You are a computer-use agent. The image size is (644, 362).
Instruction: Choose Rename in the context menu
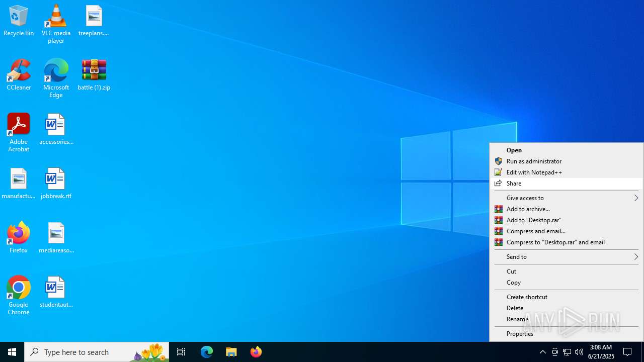tap(567, 319)
